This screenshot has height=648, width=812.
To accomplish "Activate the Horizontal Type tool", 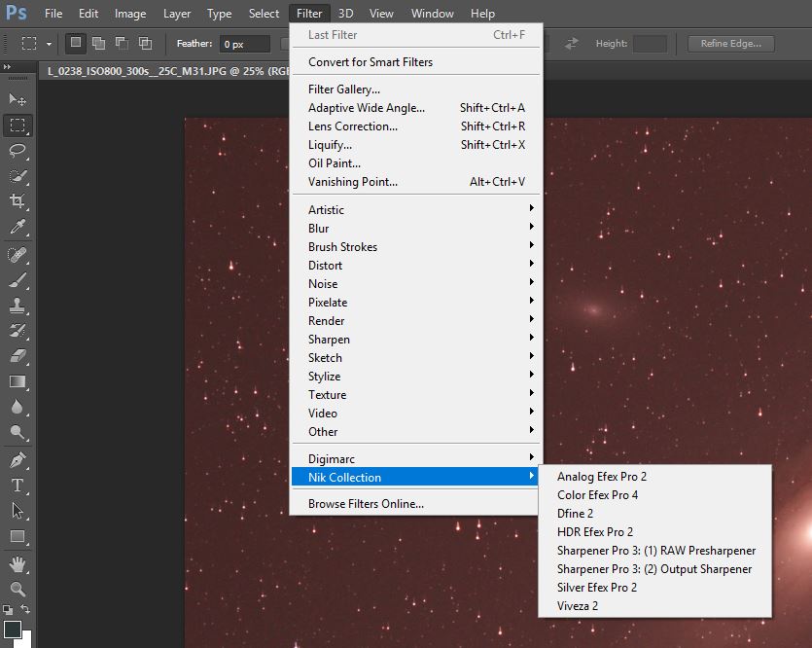I will tap(18, 485).
